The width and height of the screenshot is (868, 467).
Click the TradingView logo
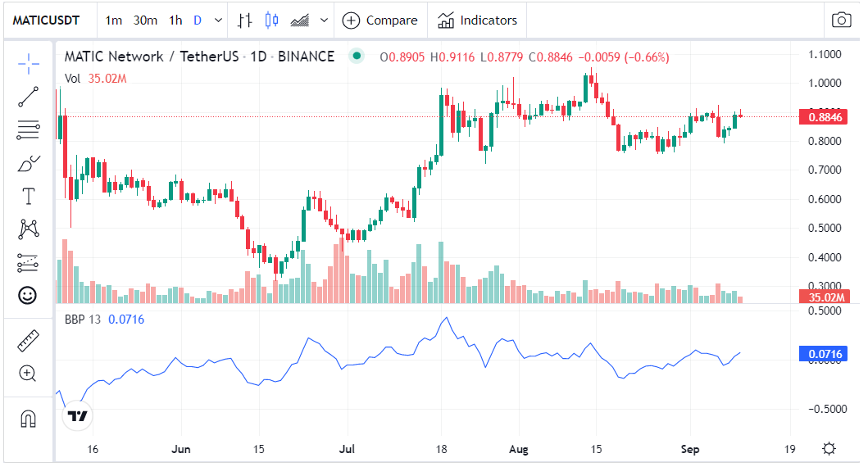[x=78, y=416]
